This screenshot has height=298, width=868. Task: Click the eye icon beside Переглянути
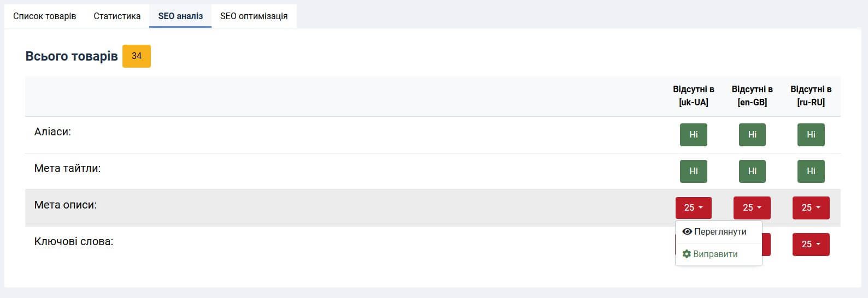pos(687,231)
